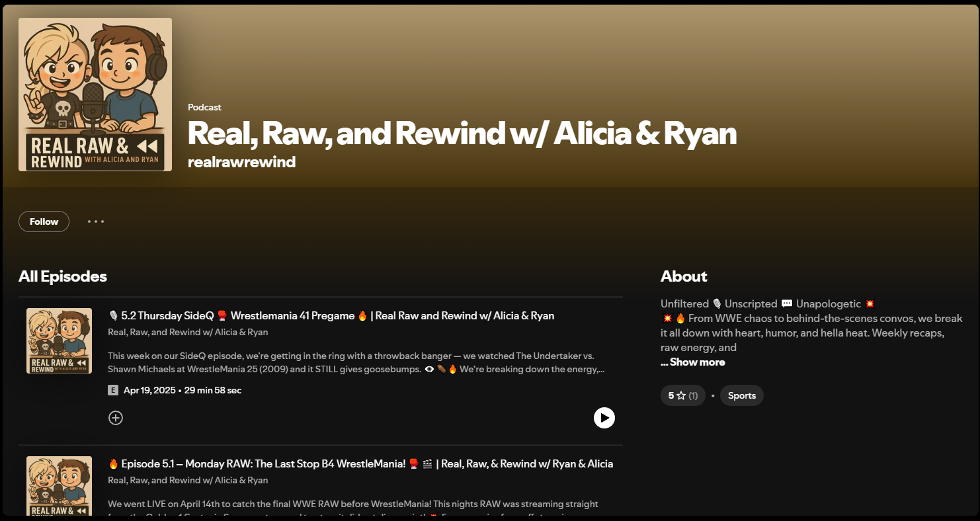
Task: Add the 5.2 Thursday SideQ episode to library
Action: tap(116, 418)
